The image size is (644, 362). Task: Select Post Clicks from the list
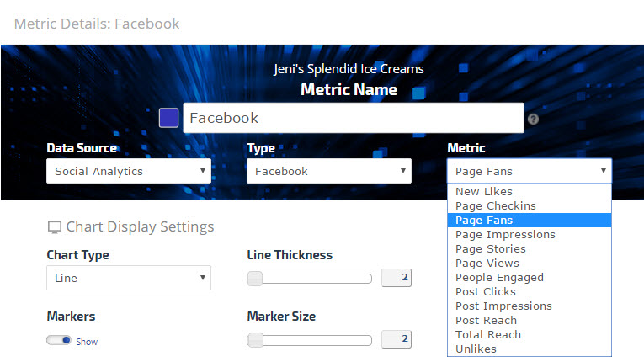coord(485,292)
